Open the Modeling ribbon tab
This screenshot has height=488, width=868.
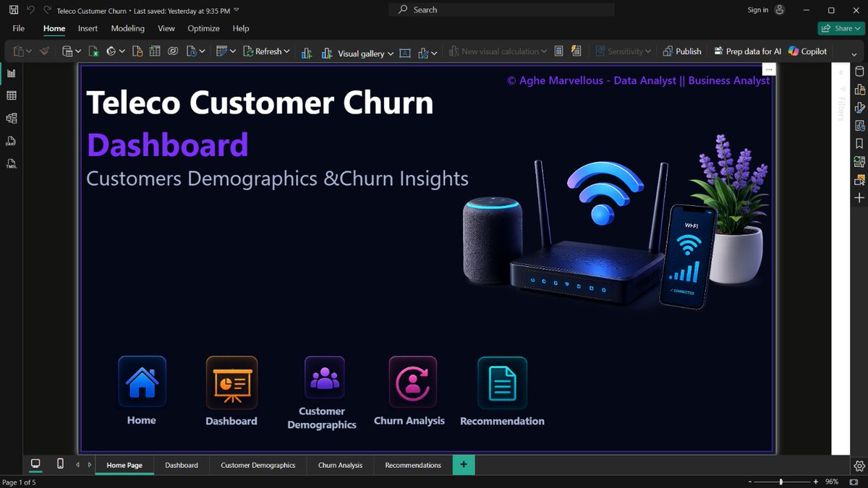pos(128,28)
